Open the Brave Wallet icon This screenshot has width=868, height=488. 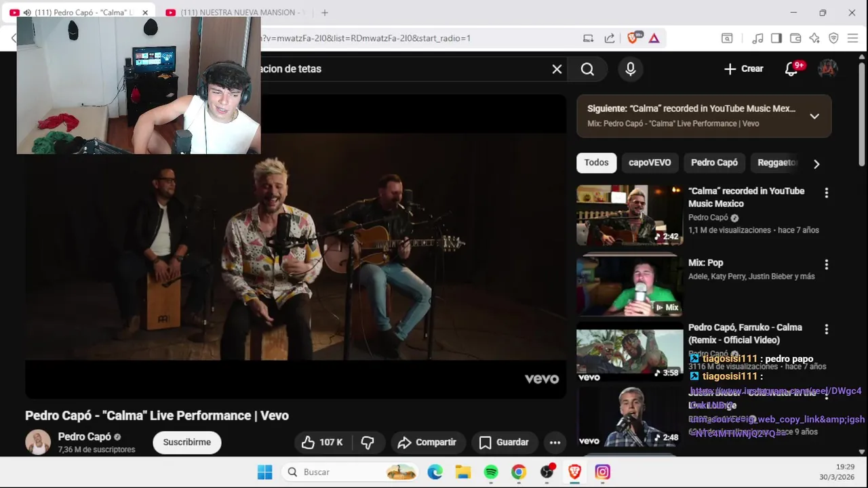795,38
